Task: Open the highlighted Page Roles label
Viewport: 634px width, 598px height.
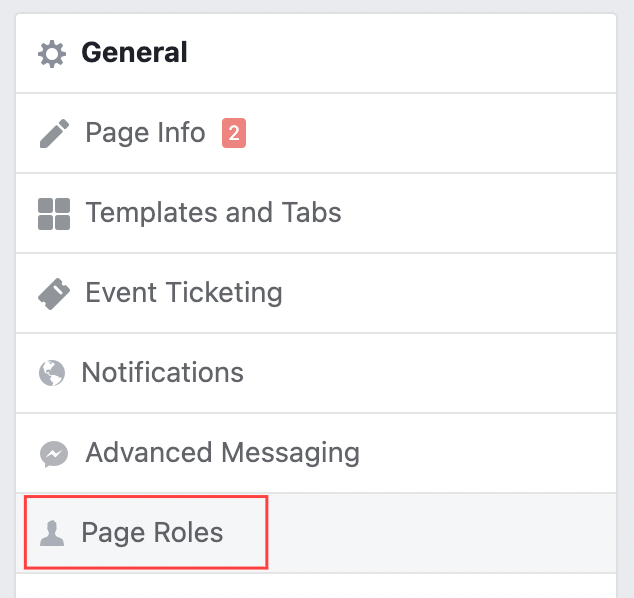Action: (x=152, y=533)
